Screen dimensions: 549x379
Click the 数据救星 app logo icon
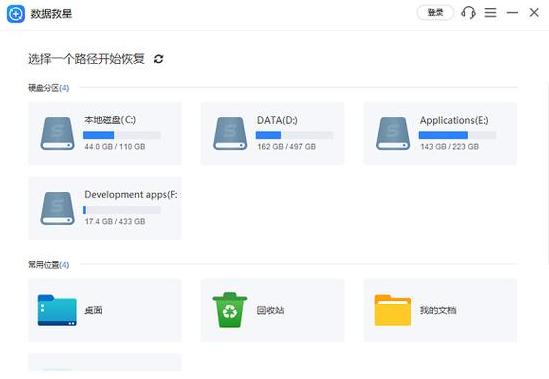[x=16, y=14]
